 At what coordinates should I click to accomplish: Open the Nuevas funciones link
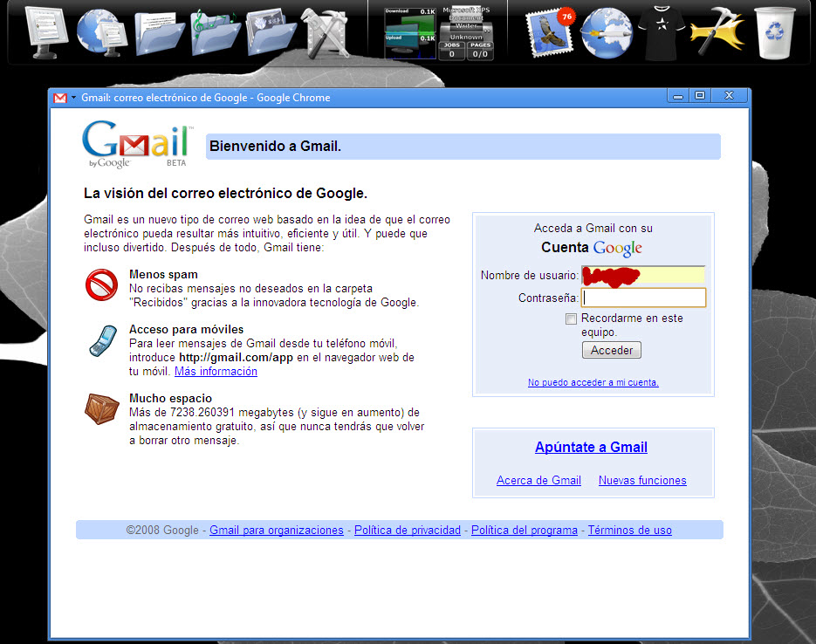click(x=642, y=480)
